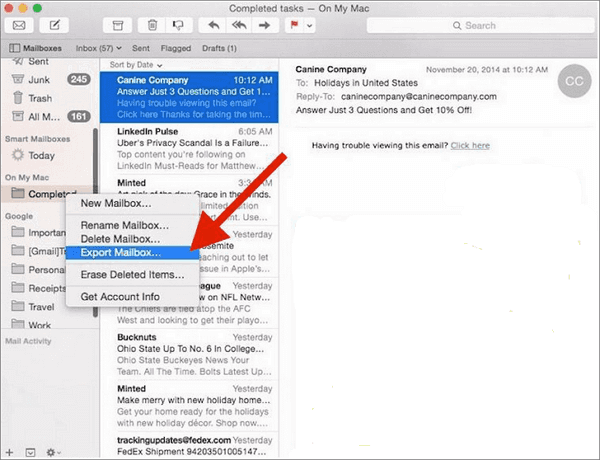Show Flagged messages in favorites bar
This screenshot has width=600, height=460.
pyautogui.click(x=176, y=48)
